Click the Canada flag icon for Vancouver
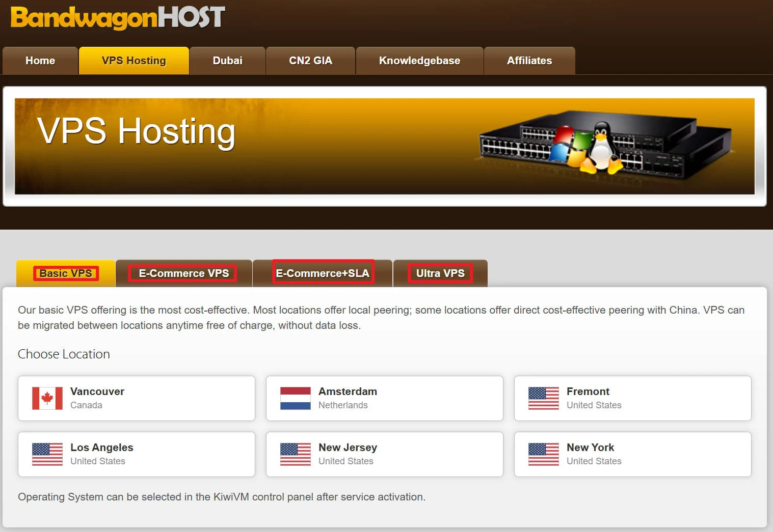Image resolution: width=773 pixels, height=532 pixels. click(x=47, y=398)
